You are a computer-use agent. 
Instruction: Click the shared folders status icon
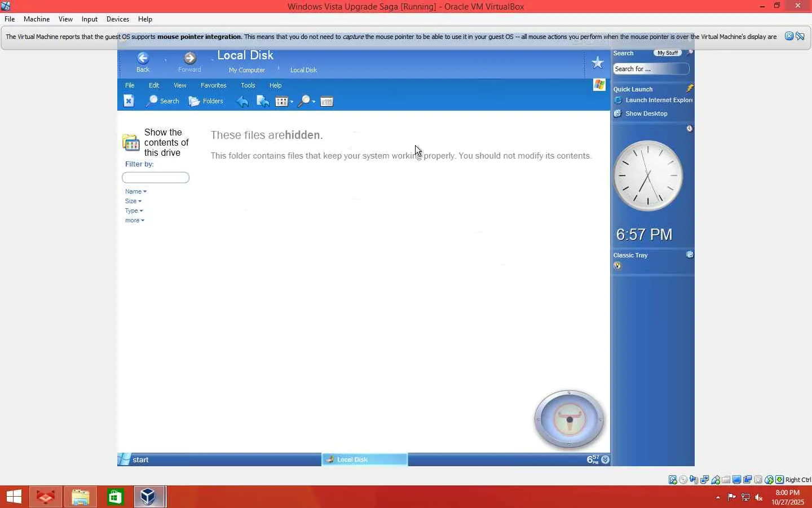point(726,480)
